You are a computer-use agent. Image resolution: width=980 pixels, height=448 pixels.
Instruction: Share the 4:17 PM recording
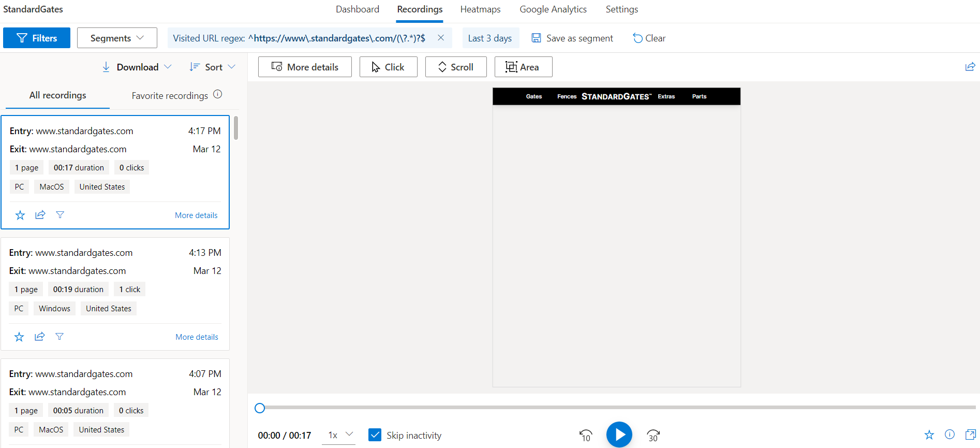click(x=40, y=215)
